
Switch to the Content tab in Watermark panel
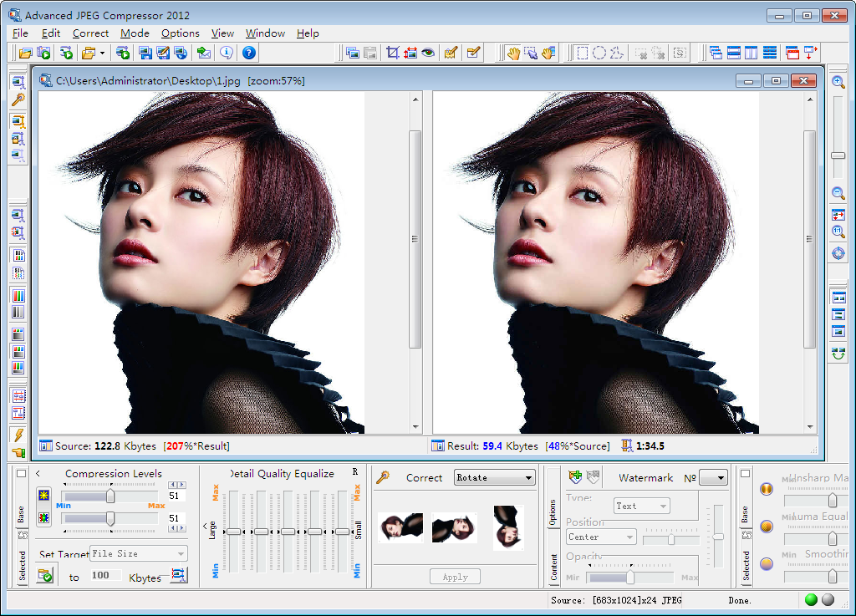click(553, 566)
